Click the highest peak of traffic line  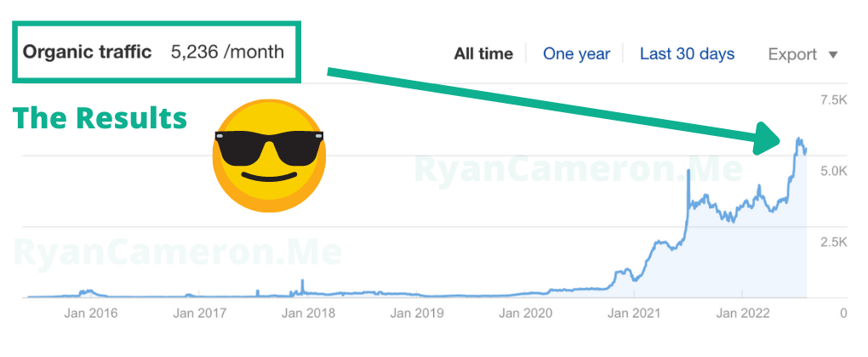tap(798, 139)
